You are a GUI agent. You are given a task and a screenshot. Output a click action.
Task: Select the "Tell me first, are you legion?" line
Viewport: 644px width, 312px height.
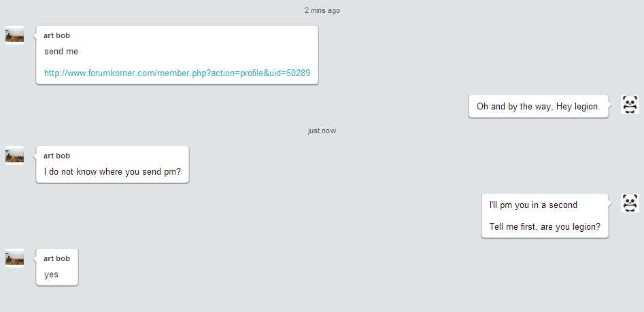tap(545, 226)
